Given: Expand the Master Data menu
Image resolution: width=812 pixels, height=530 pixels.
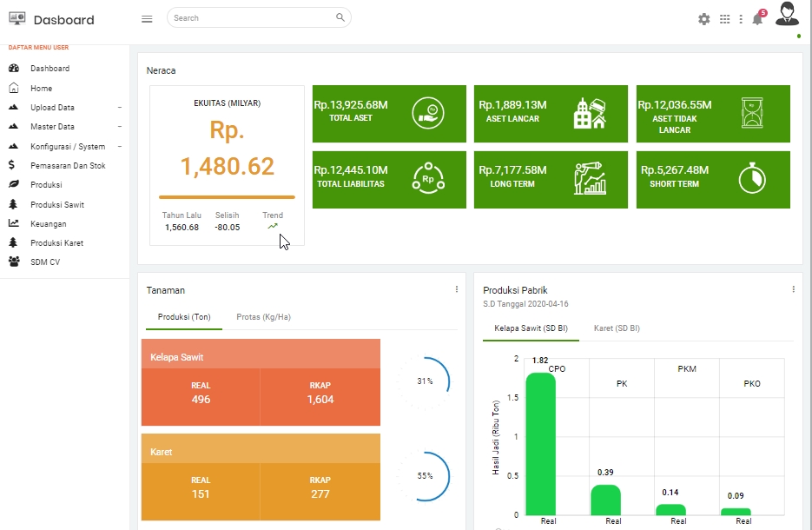Looking at the screenshot, I should pyautogui.click(x=65, y=127).
